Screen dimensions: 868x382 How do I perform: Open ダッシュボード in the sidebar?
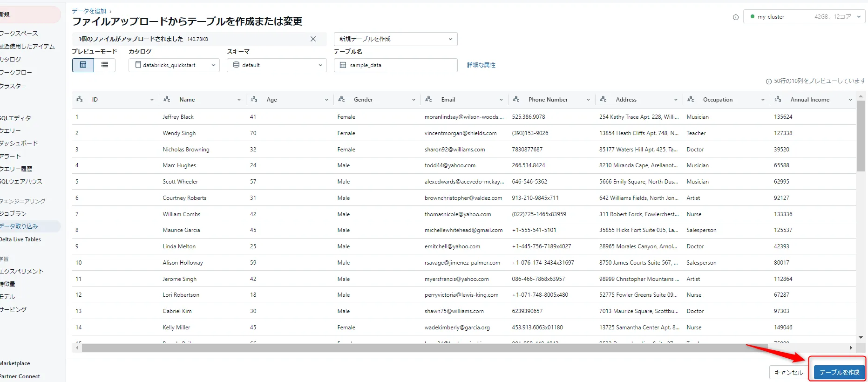coord(19,143)
